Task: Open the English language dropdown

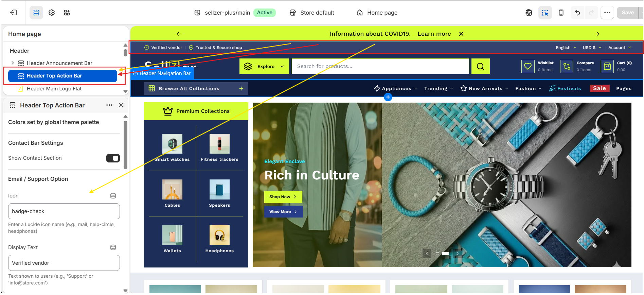Action: 566,48
